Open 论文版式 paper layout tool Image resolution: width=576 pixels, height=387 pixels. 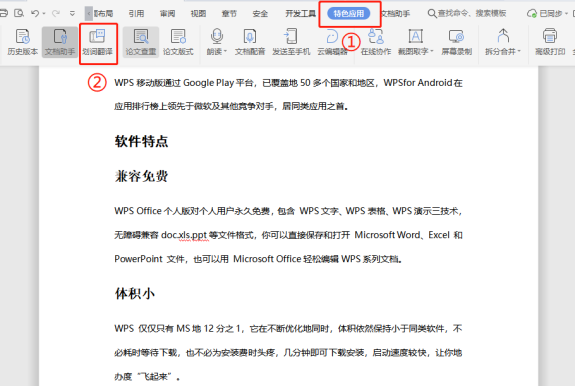point(178,42)
